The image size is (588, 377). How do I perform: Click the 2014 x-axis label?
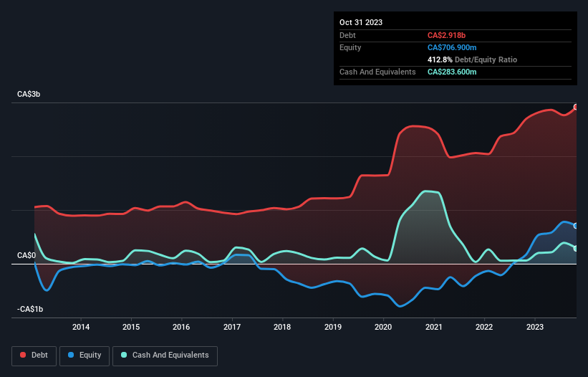point(81,327)
